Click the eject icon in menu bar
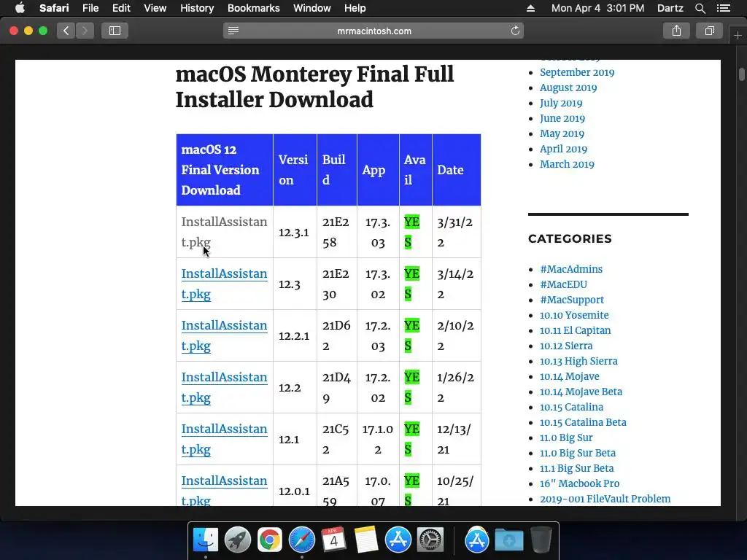 click(x=531, y=8)
